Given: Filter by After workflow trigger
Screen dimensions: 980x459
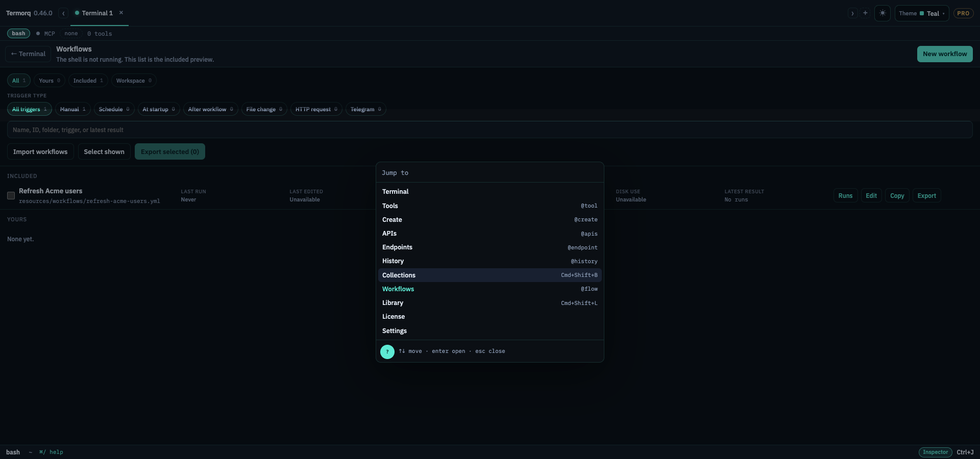Looking at the screenshot, I should (x=210, y=109).
